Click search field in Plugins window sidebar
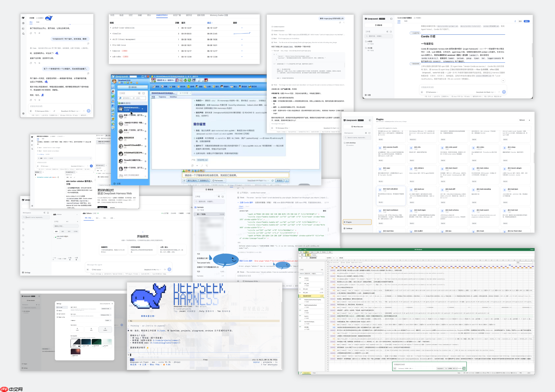This screenshot has height=392, width=555. (357, 138)
